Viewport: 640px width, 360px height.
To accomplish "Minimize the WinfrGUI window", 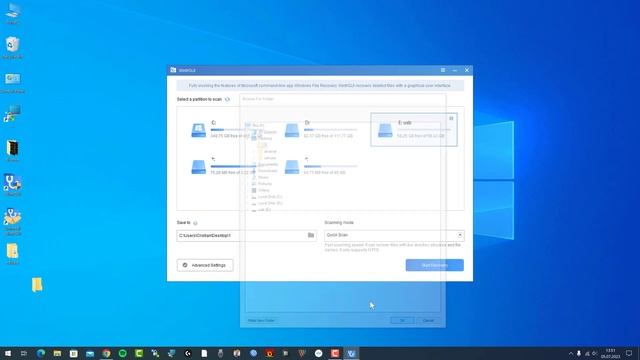I will (455, 70).
